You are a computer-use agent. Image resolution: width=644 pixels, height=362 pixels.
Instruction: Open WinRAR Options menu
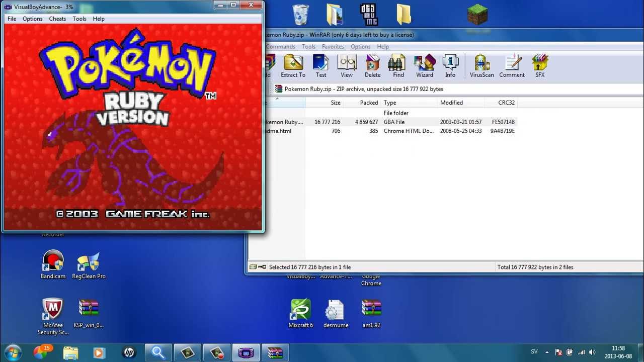click(361, 47)
